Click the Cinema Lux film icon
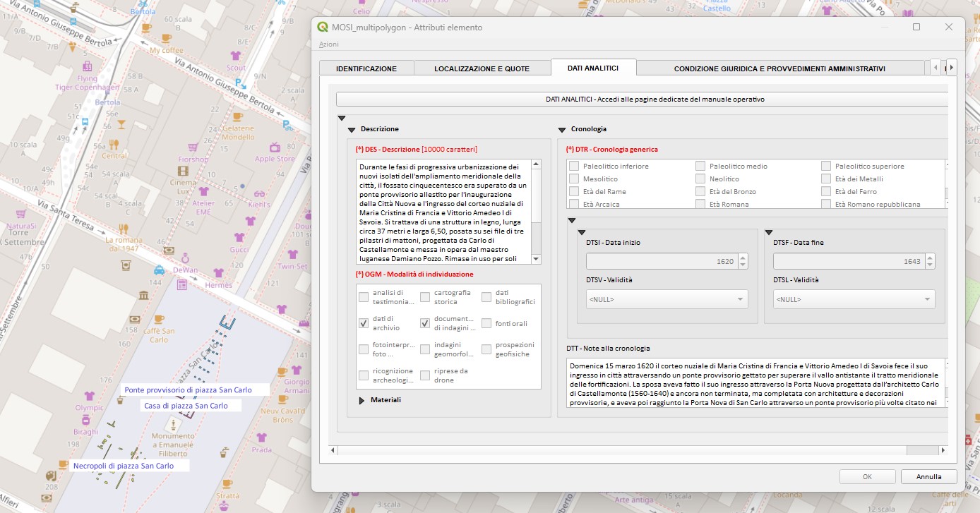 [184, 171]
